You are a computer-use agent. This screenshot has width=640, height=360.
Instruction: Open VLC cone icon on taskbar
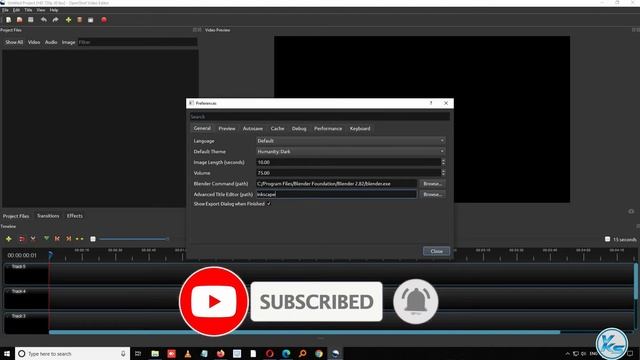pos(188,353)
